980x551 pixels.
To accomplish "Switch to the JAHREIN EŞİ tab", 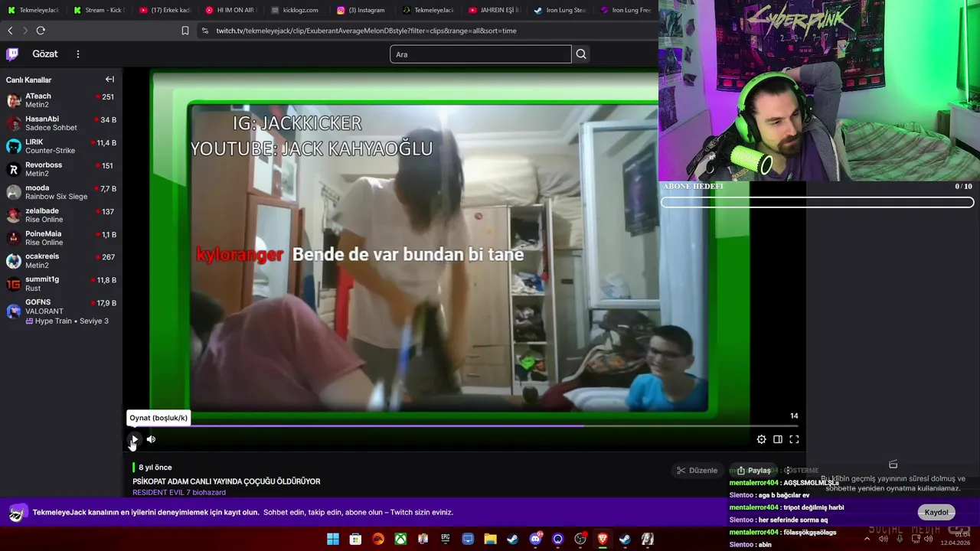I will tap(493, 10).
